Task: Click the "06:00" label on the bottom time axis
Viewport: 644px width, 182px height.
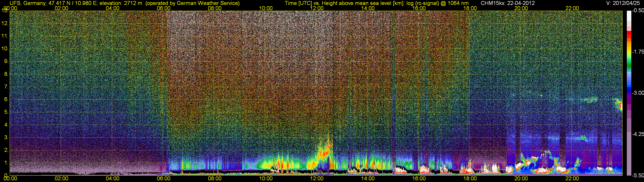Action: 164,179
